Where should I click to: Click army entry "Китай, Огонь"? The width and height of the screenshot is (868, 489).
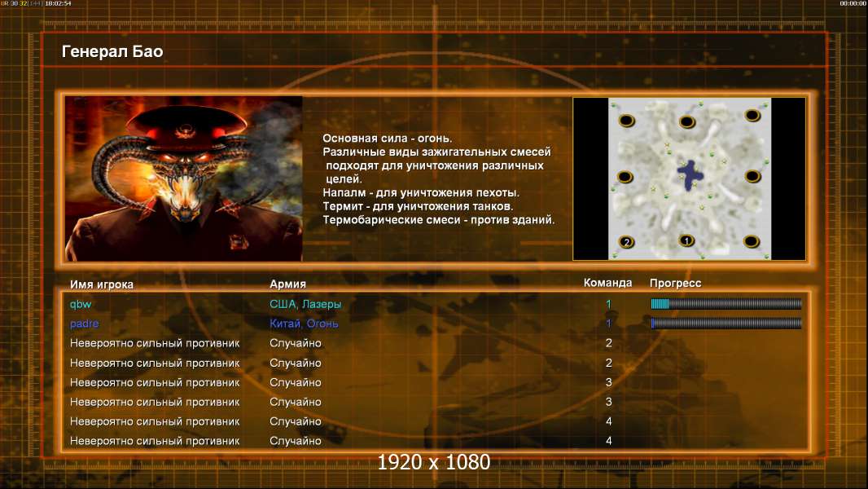tap(304, 324)
